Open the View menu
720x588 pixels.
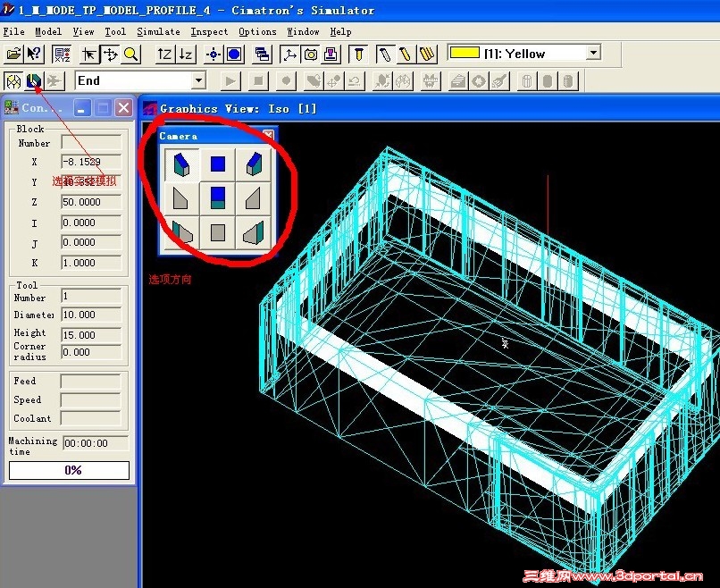83,31
